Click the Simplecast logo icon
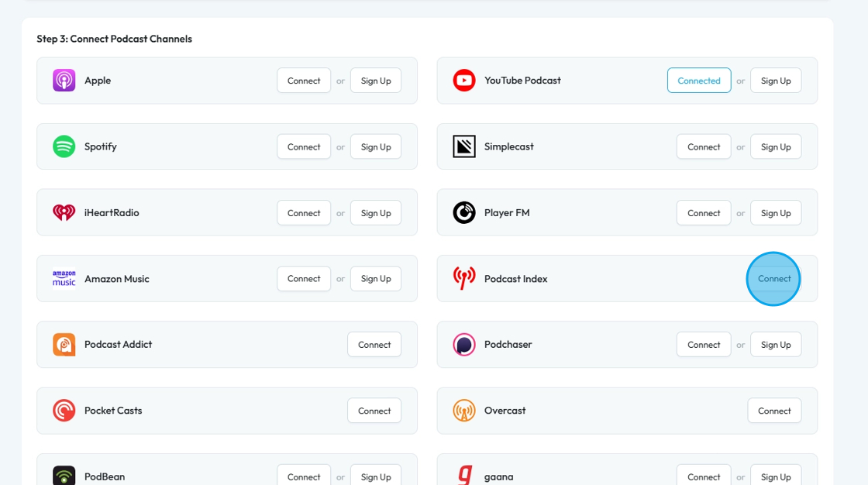 [464, 146]
